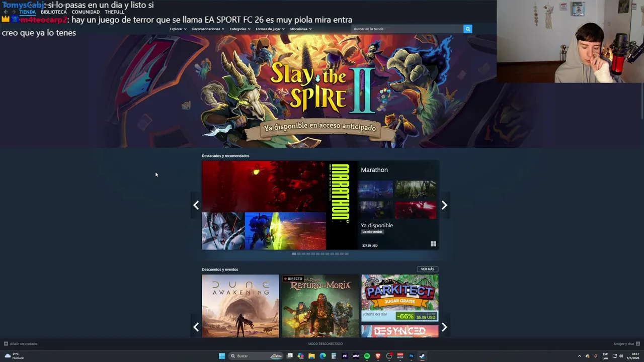Viewport: 644px width, 362px height.
Task: Open OBS Studio from the taskbar
Action: point(389,356)
